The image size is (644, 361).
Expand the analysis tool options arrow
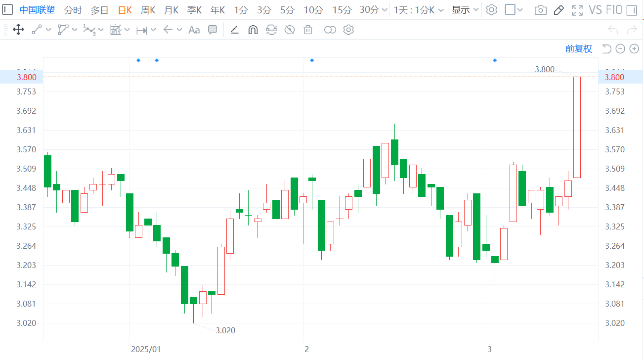(127, 30)
